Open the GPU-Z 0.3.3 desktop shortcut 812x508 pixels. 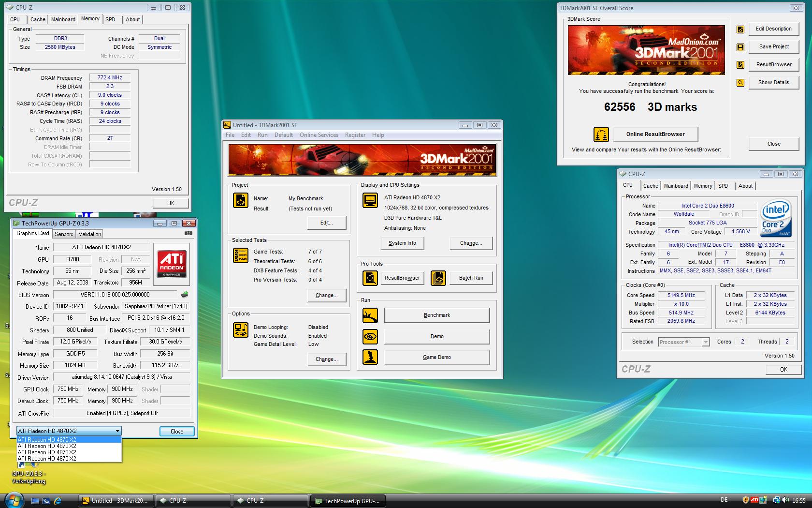pos(28,473)
